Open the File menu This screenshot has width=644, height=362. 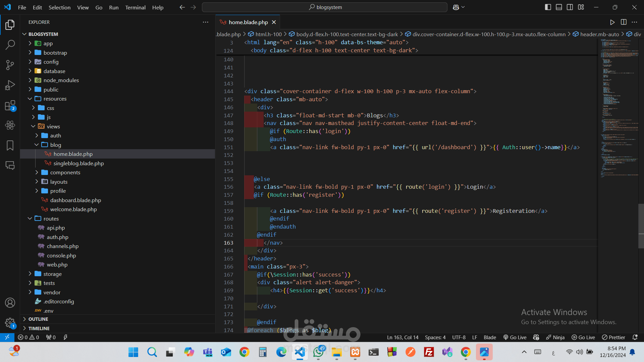pyautogui.click(x=22, y=7)
